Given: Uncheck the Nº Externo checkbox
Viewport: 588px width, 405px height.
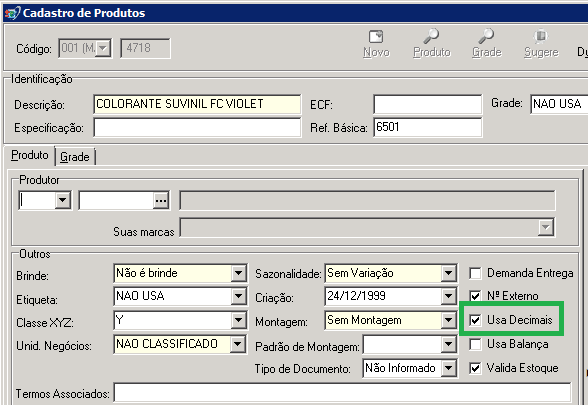Looking at the screenshot, I should coord(475,296).
